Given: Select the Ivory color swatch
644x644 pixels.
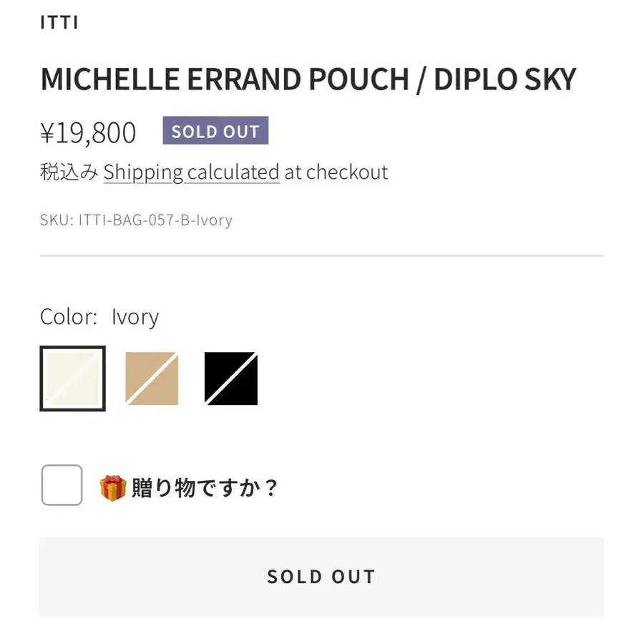Looking at the screenshot, I should coord(72,379).
